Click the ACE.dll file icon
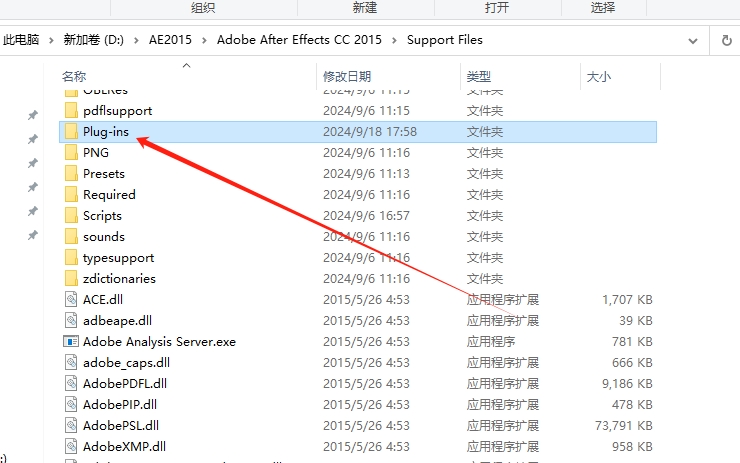The width and height of the screenshot is (740, 463). (71, 299)
